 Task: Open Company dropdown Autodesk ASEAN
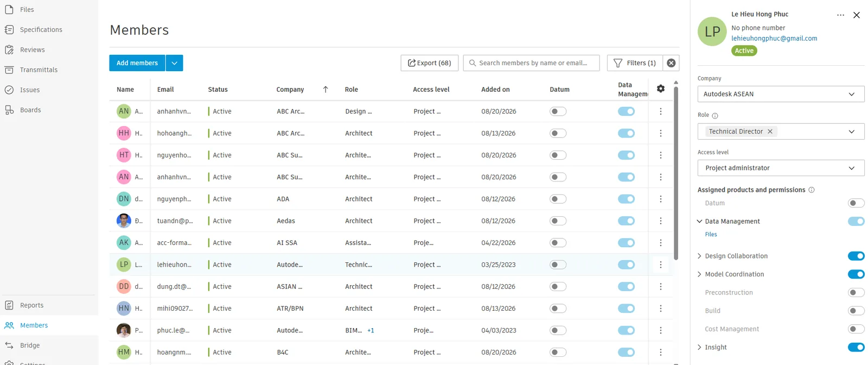click(781, 94)
